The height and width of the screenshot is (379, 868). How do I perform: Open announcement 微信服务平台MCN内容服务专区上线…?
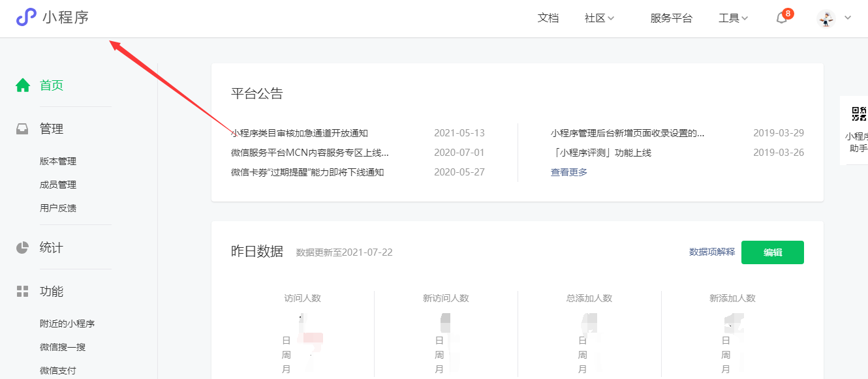[310, 153]
